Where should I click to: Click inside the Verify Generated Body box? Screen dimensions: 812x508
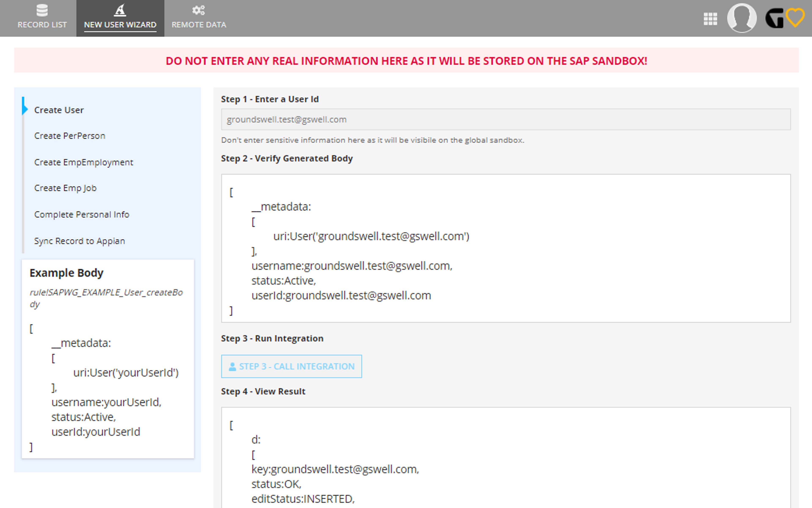click(506, 248)
